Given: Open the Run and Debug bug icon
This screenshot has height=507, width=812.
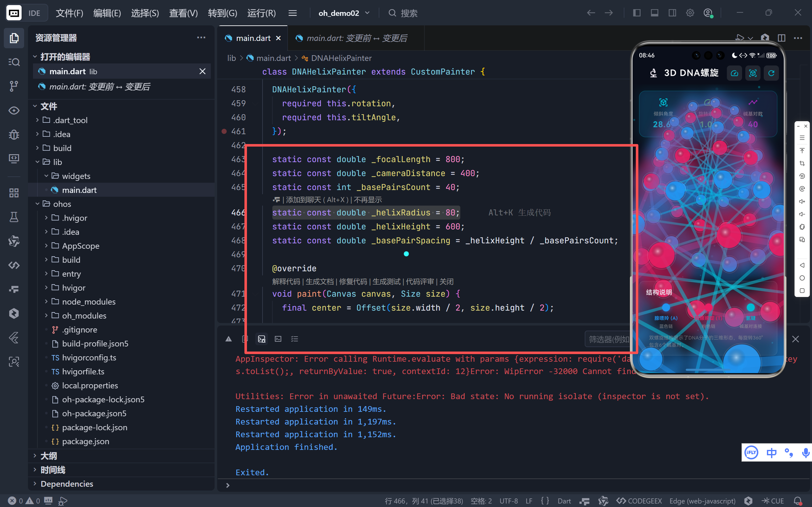Looking at the screenshot, I should click(x=14, y=135).
